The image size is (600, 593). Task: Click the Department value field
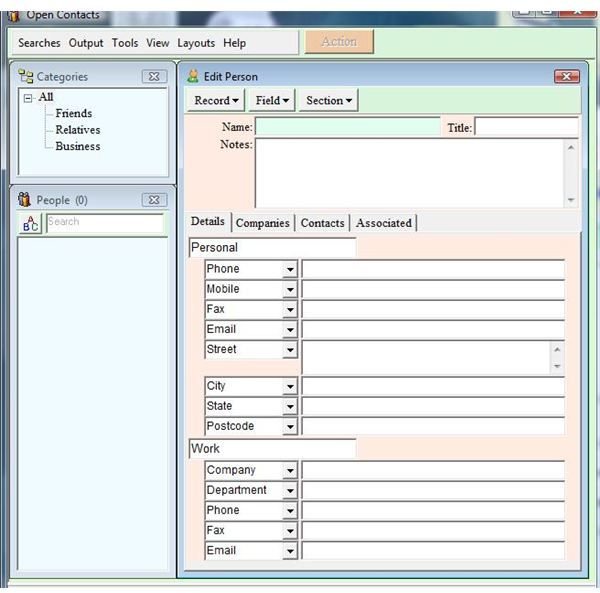point(433,490)
